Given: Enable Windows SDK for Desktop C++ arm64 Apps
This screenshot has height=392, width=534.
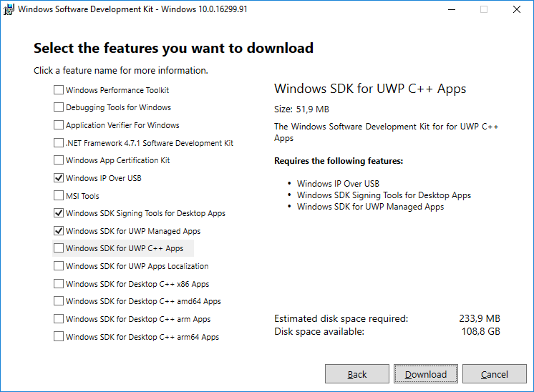Looking at the screenshot, I should (59, 336).
